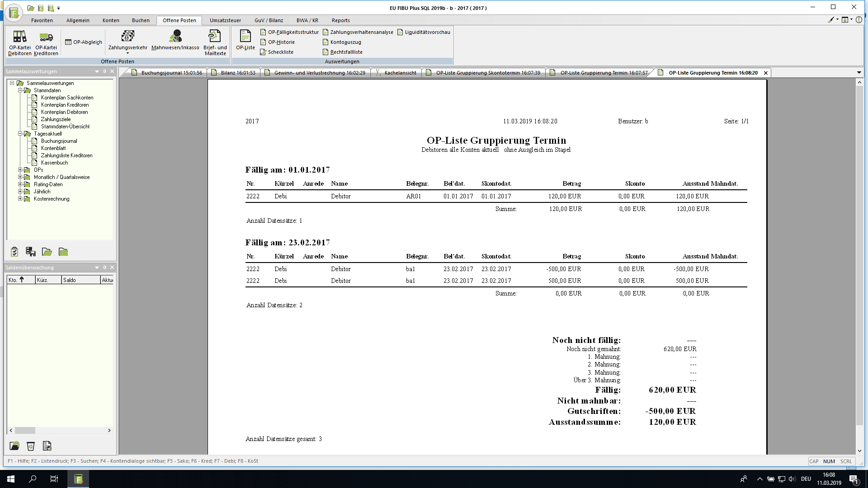Click the FIBU application logo button

(x=14, y=12)
